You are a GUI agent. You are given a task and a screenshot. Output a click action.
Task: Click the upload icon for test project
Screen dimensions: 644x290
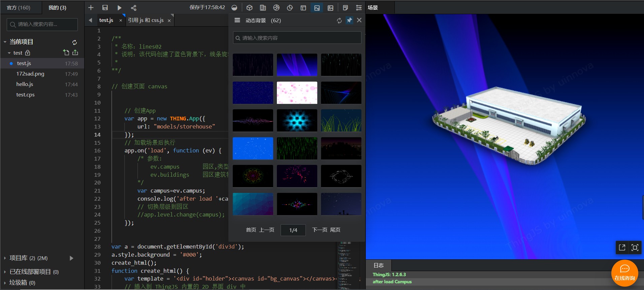pos(75,52)
